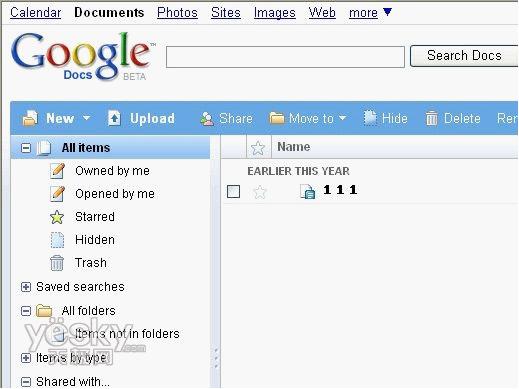Image resolution: width=519 pixels, height=389 pixels.
Task: Click the All folders folder icon
Action: coord(44,311)
